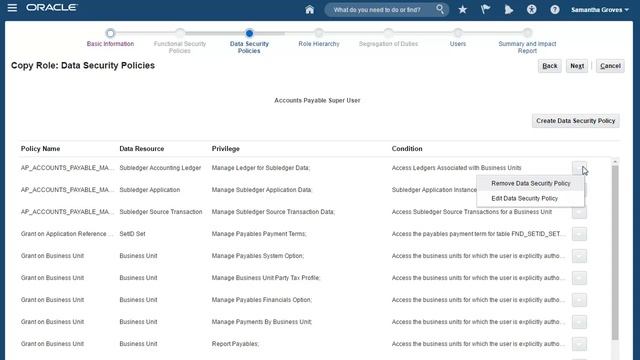Select 'Manage Subledger Application Data;' cell
Screen dimensions: 640x360
262,190
